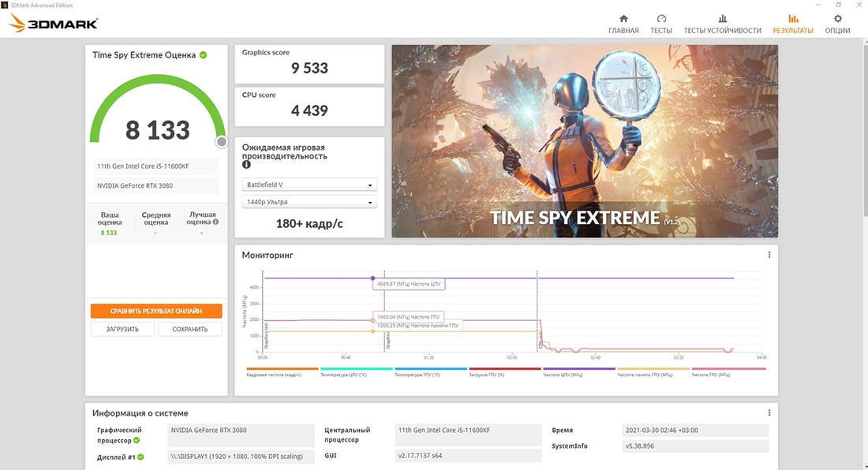Open the Battlefield V game dropdown
Screen dimensions: 868x470
click(309, 185)
